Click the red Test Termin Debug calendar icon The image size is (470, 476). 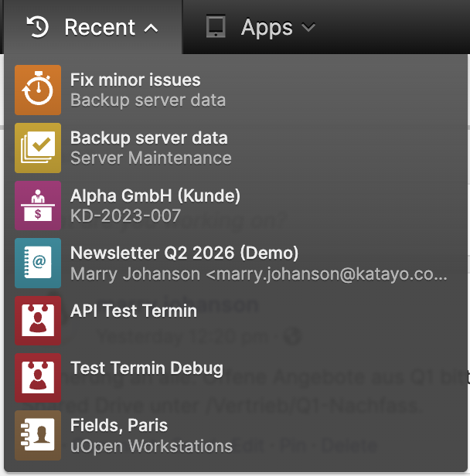tap(38, 378)
